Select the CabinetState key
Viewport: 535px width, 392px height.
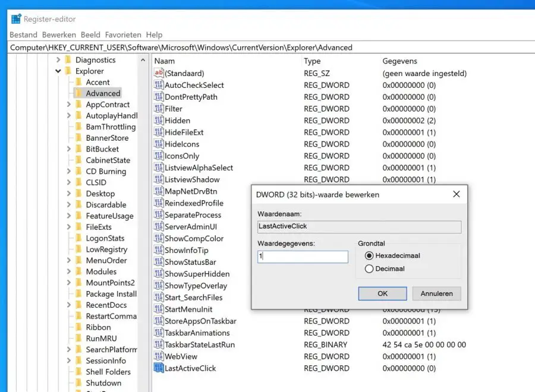tap(108, 160)
